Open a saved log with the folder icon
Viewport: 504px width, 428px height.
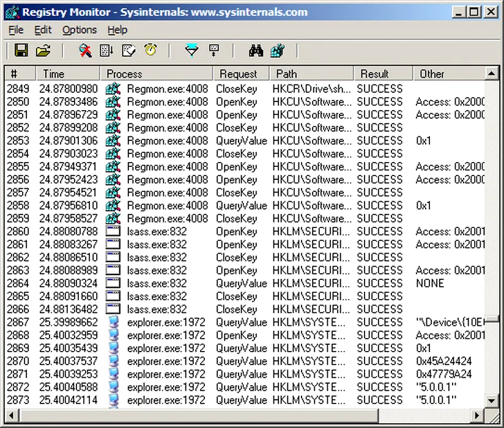[x=43, y=51]
